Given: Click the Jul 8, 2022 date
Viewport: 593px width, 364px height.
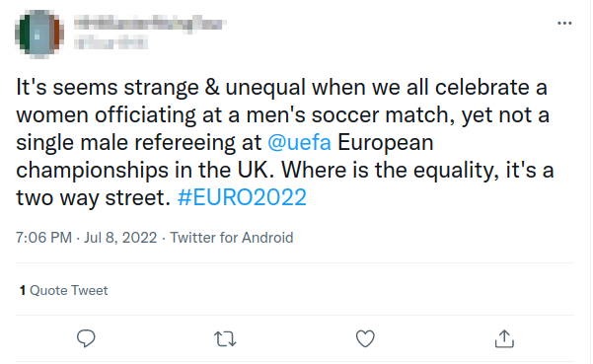Looking at the screenshot, I should click(120, 238).
